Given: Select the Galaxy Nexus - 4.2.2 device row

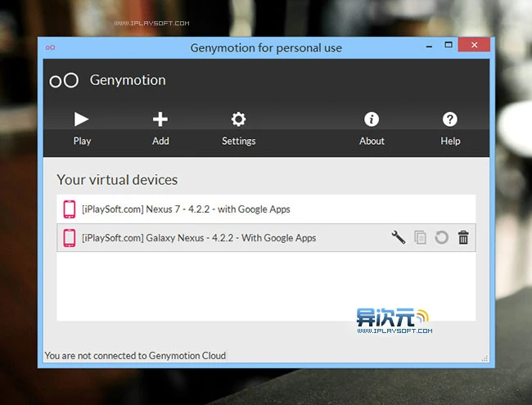Looking at the screenshot, I should pos(199,238).
